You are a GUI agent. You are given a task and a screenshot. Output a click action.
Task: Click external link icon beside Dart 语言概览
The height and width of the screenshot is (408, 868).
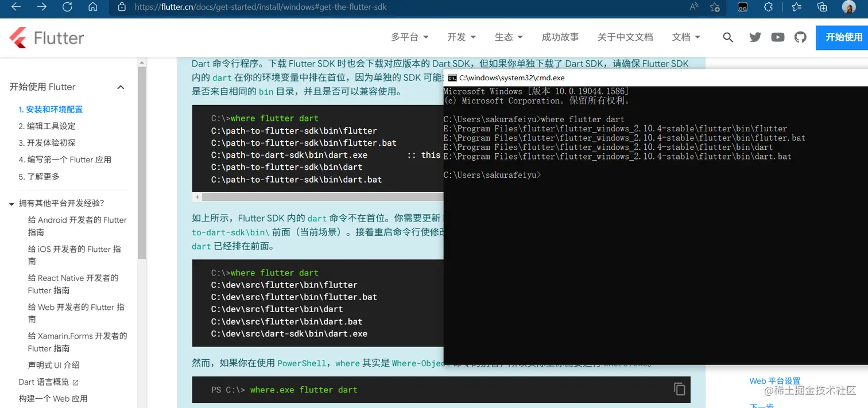75,382
